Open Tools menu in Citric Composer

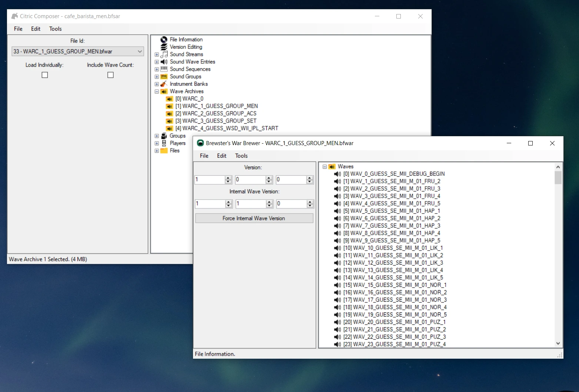coord(55,29)
